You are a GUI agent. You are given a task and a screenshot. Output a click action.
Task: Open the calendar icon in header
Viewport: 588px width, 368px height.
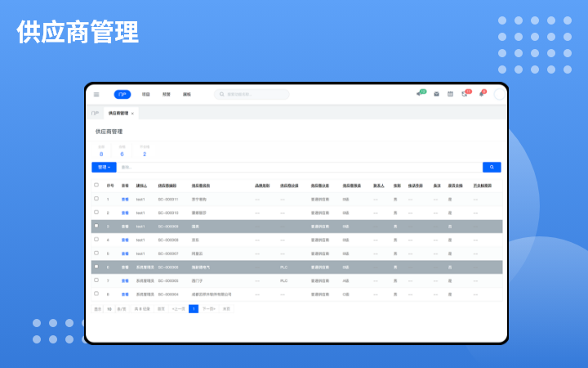pos(450,94)
